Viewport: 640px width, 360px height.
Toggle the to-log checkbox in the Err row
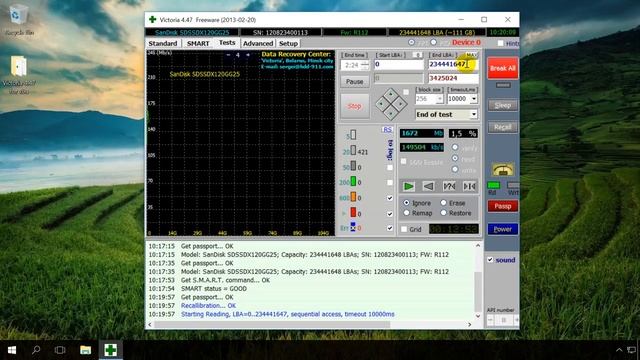pos(390,228)
